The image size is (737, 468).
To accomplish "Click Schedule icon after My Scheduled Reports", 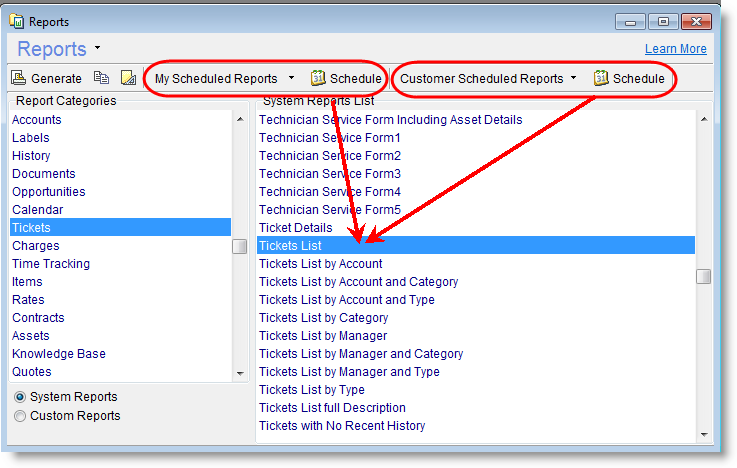I will pyautogui.click(x=318, y=78).
